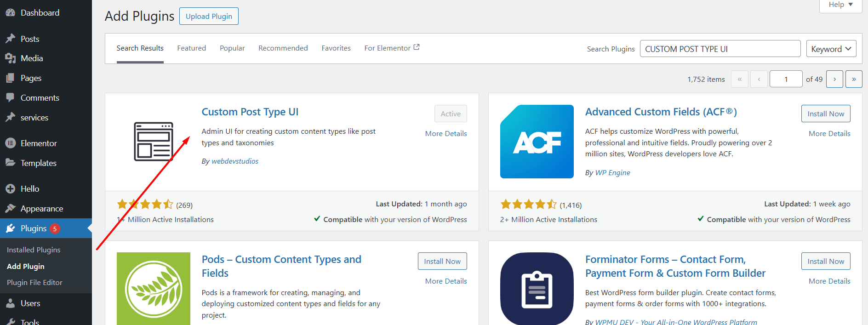
Task: Click the 2+ Million Active Installations text
Action: pyautogui.click(x=548, y=220)
